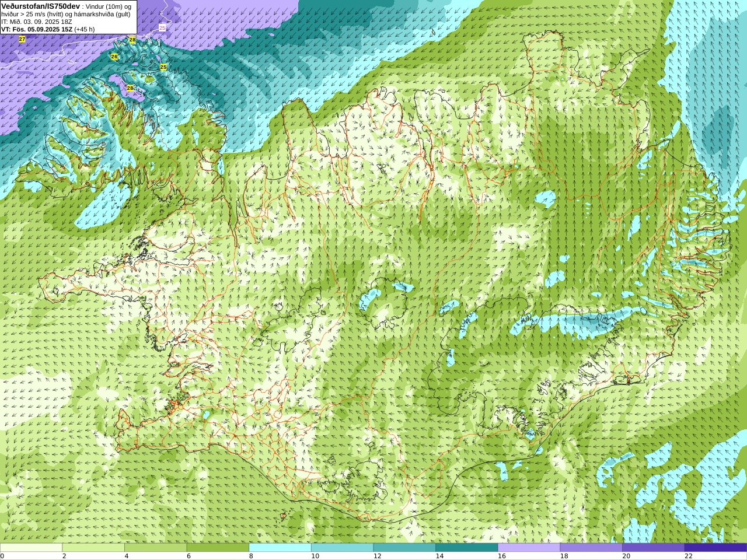Click the yellow gust label 27

point(22,39)
